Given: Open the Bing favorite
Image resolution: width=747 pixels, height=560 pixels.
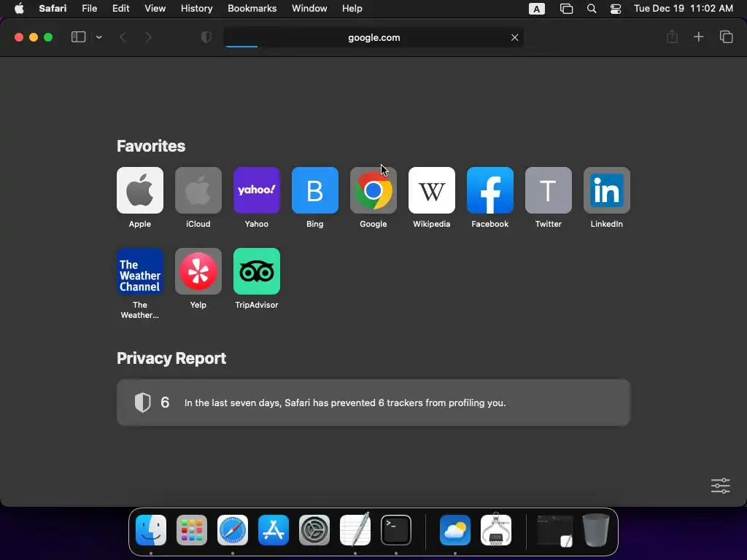Looking at the screenshot, I should coord(315,190).
